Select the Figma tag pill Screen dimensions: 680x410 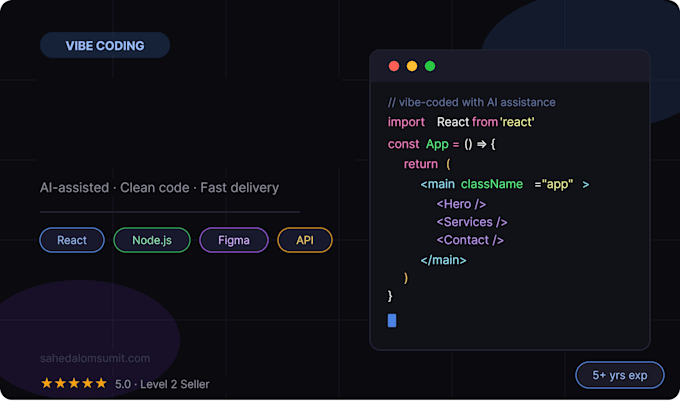point(234,240)
